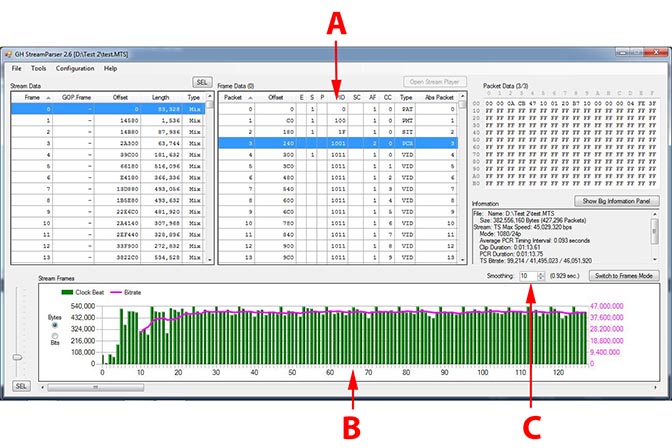Screen dimensions: 672x448
Task: Open the Tools menu
Action: tap(38, 68)
